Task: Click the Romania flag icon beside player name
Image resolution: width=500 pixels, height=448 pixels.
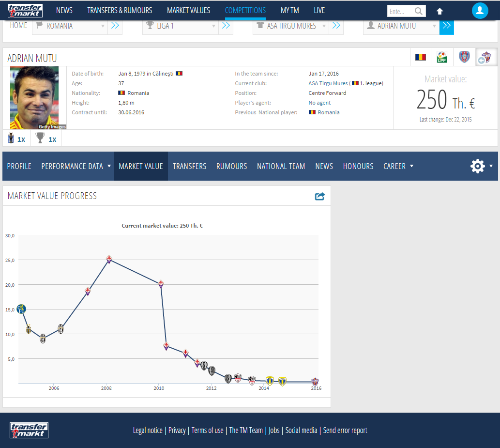Action: (420, 57)
